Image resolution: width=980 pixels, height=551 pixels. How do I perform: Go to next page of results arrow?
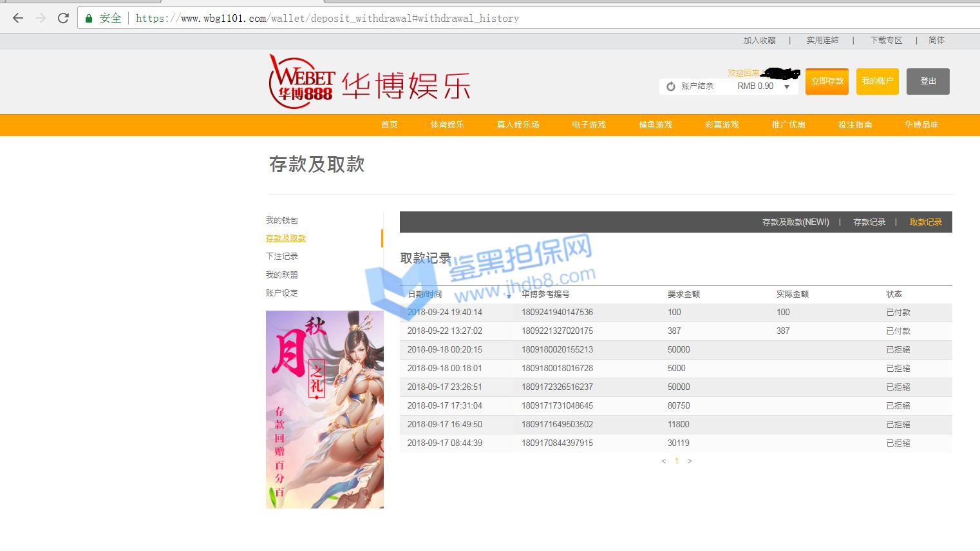click(x=690, y=461)
